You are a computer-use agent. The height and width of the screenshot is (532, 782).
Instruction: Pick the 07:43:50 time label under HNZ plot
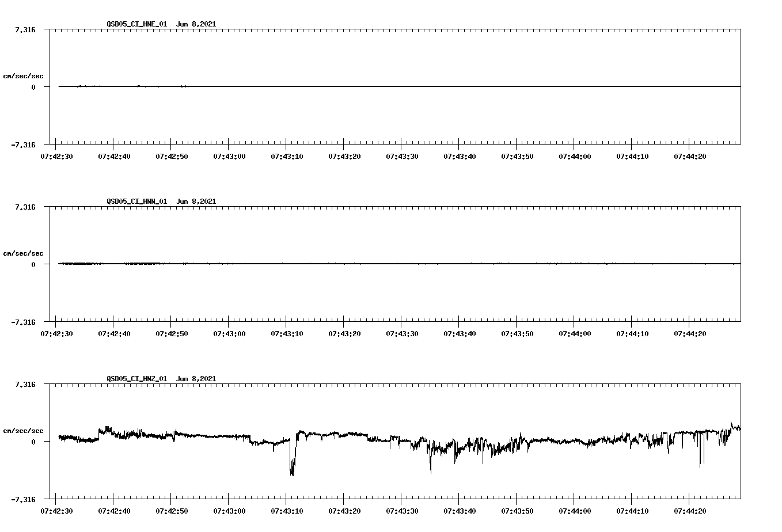517,511
